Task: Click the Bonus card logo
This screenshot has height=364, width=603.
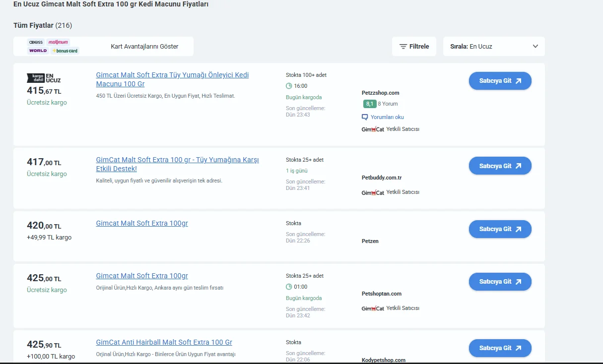Action: (65, 51)
